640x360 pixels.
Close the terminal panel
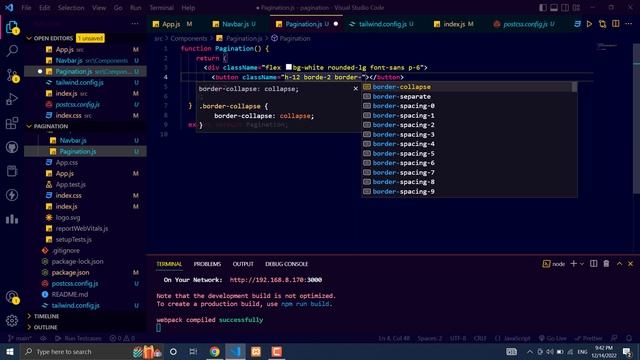pos(630,264)
